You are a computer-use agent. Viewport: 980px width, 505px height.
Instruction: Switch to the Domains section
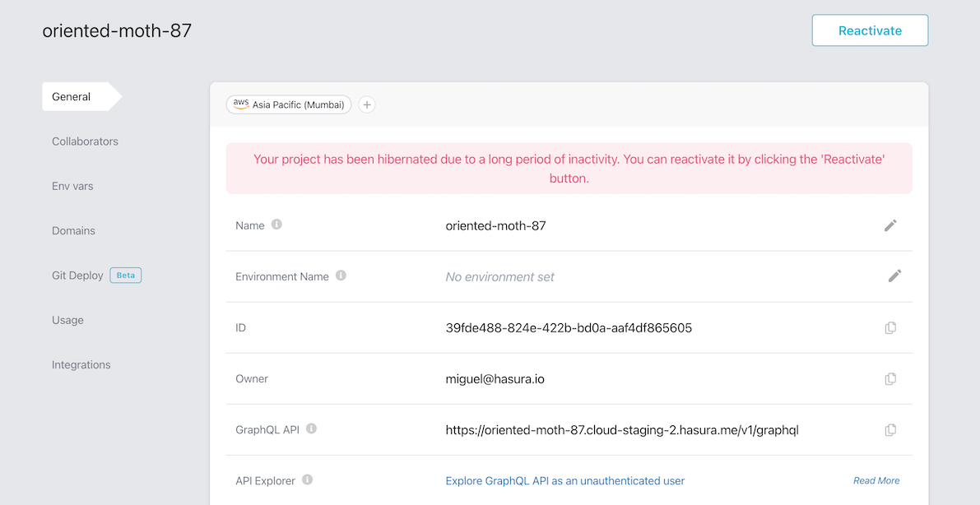point(73,231)
